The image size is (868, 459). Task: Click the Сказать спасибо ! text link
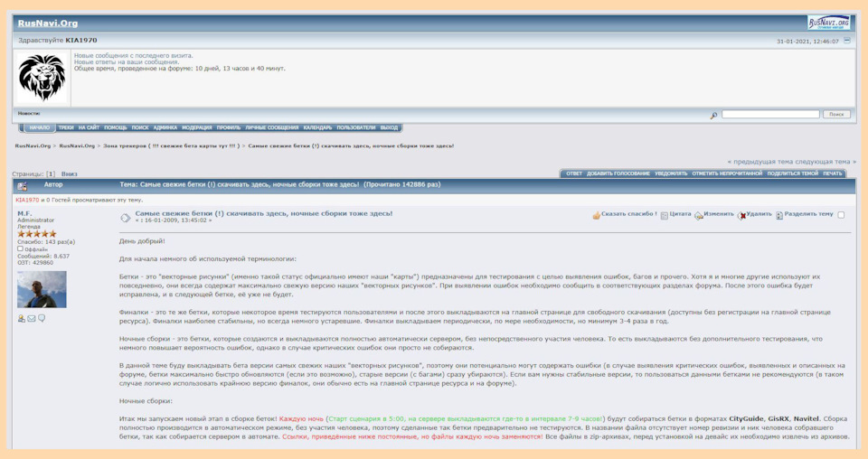pyautogui.click(x=629, y=214)
